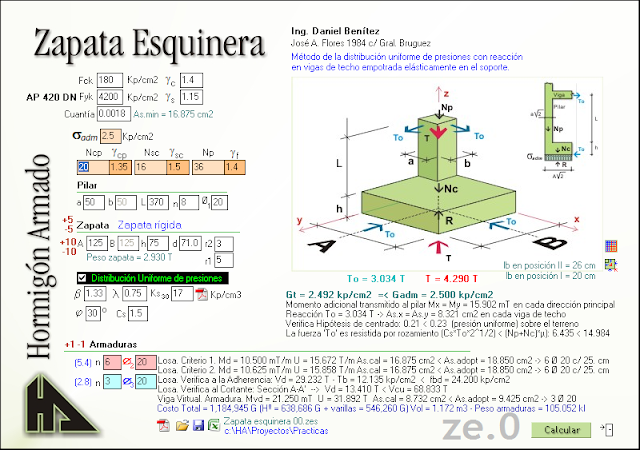
Task: Click the Ncp field showing 20
Action: (93, 167)
